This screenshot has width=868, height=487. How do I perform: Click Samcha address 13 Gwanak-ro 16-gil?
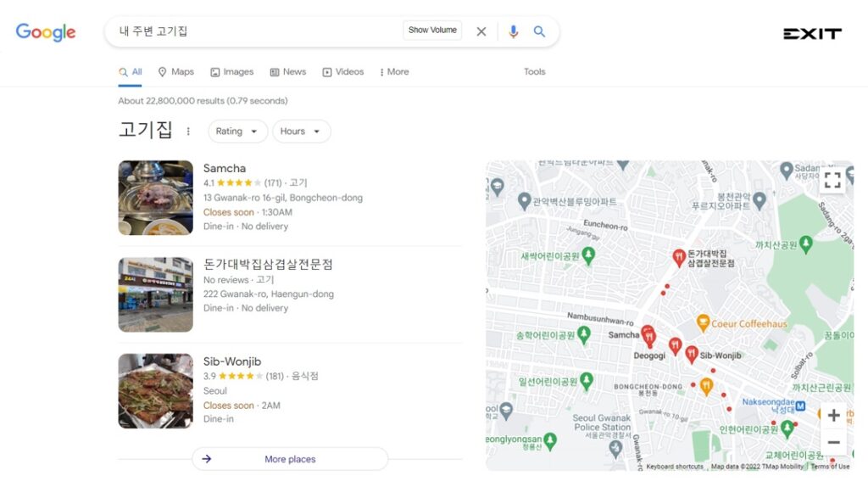point(283,198)
